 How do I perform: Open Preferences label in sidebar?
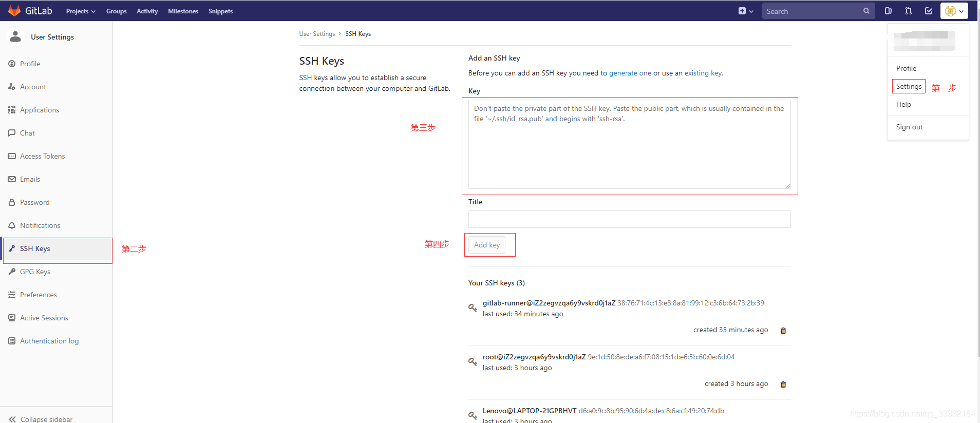click(x=39, y=295)
